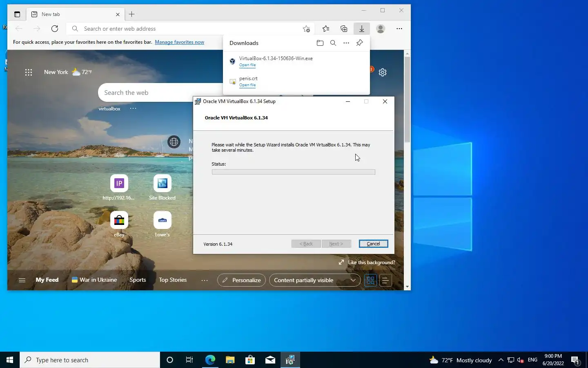
Task: Open Microsoft Edge from the taskbar
Action: click(x=210, y=360)
